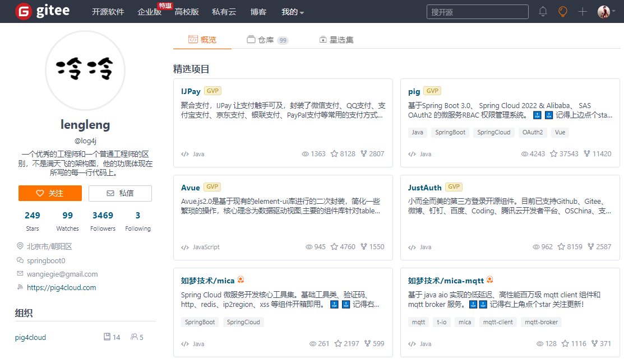Select the t-io tag
The image size is (624, 364).
pyautogui.click(x=442, y=322)
